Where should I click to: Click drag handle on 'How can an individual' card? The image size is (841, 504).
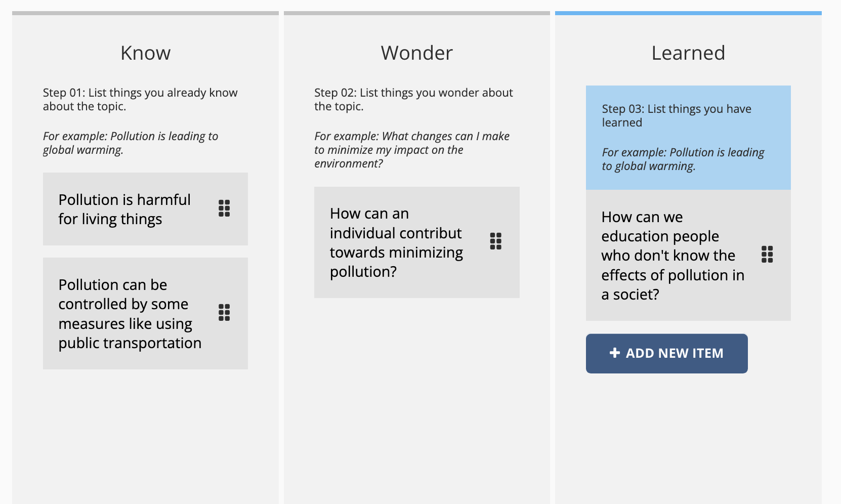point(496,241)
